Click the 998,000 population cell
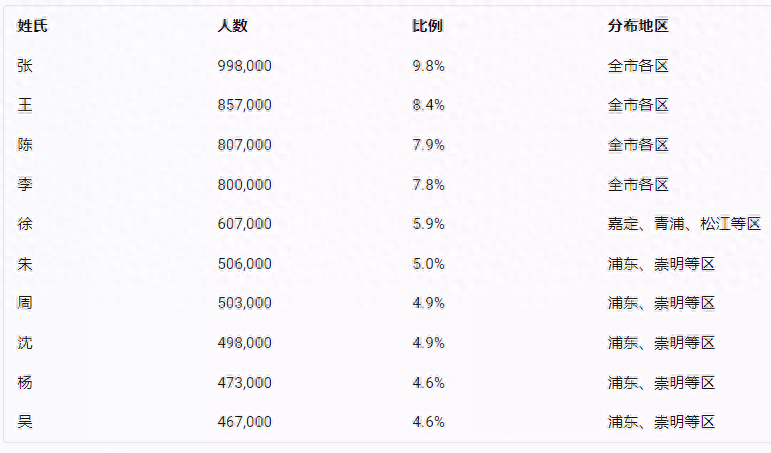771x453 pixels. point(244,66)
